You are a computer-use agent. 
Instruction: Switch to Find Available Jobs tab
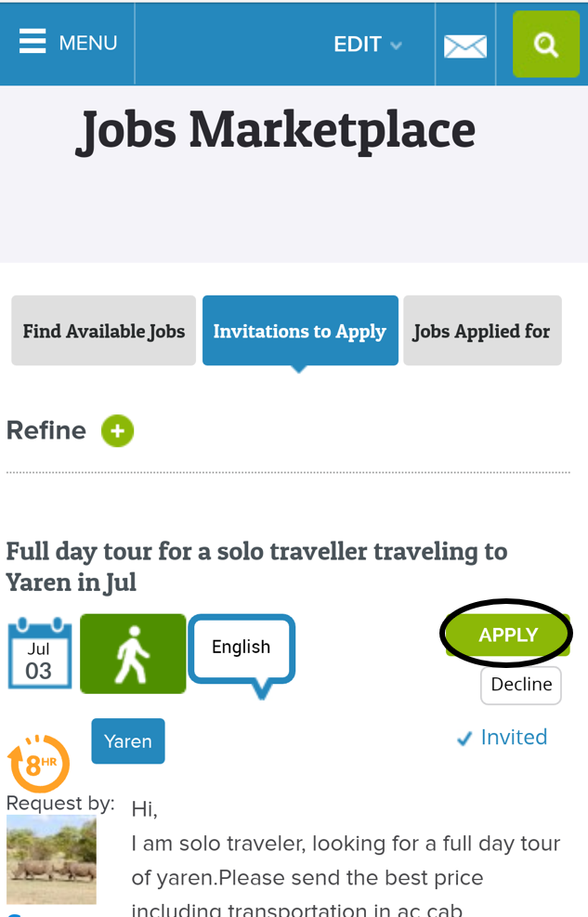[104, 331]
